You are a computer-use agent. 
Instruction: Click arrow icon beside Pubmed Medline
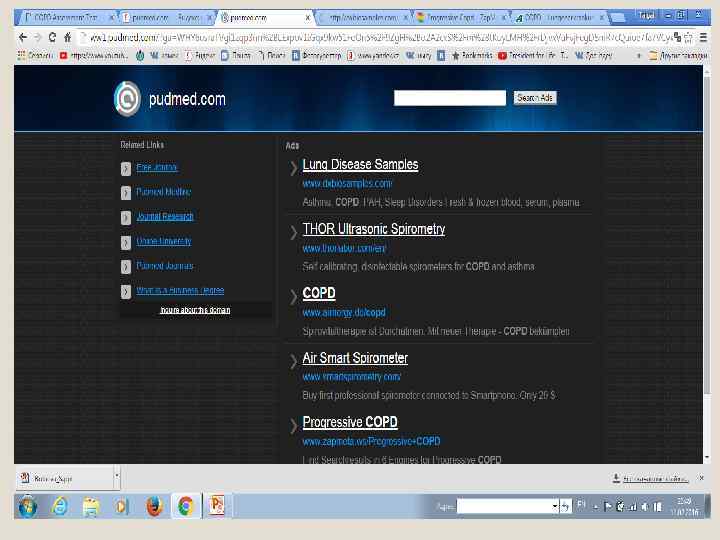tap(126, 193)
